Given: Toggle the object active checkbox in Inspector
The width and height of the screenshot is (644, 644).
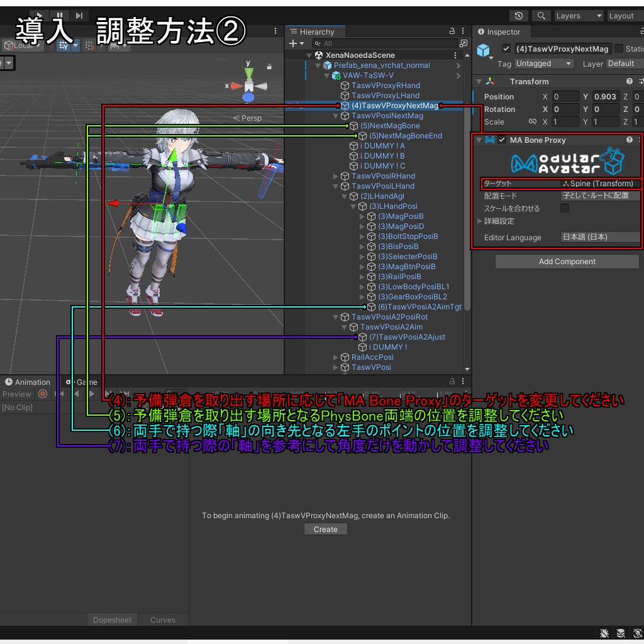Looking at the screenshot, I should coord(506,49).
